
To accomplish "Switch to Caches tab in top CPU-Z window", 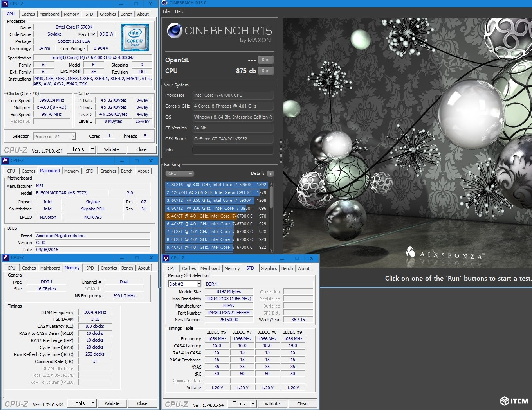I will click(x=28, y=14).
